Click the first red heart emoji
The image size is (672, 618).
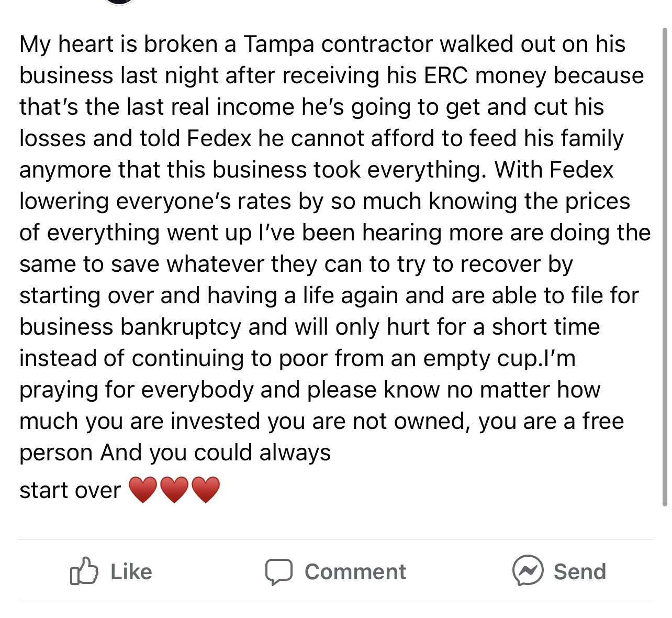(x=143, y=490)
